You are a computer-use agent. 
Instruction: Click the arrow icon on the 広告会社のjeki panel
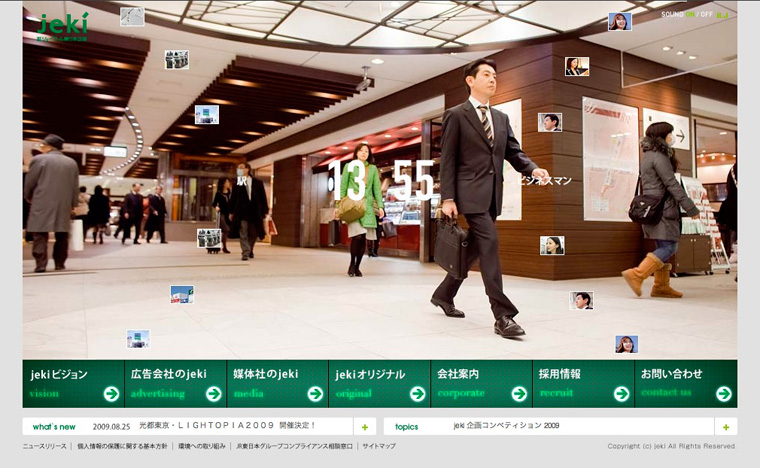[x=213, y=393]
